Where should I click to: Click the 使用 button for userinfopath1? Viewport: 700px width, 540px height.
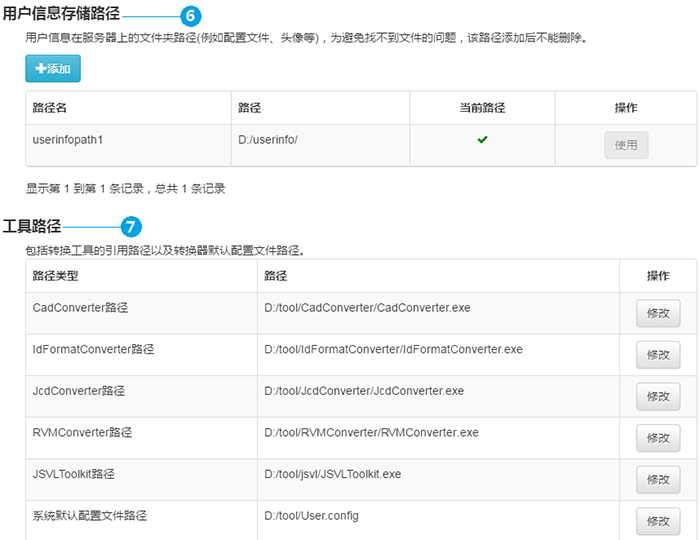[x=626, y=145]
